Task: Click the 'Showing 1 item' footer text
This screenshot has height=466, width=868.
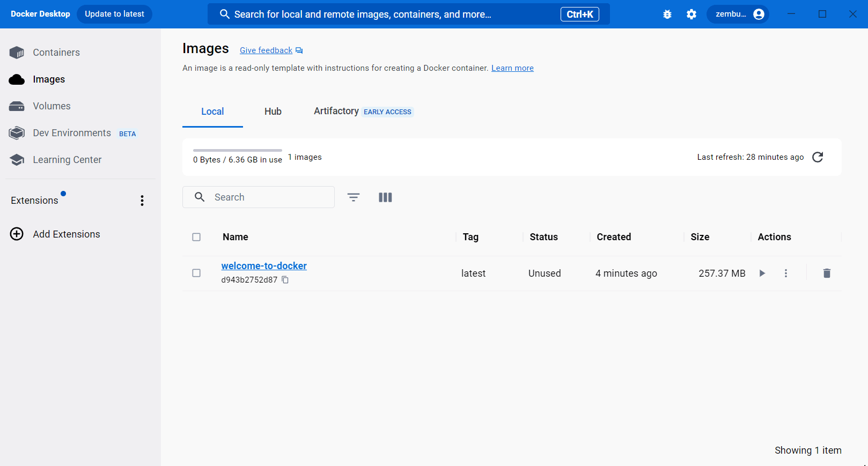Action: coord(808,450)
